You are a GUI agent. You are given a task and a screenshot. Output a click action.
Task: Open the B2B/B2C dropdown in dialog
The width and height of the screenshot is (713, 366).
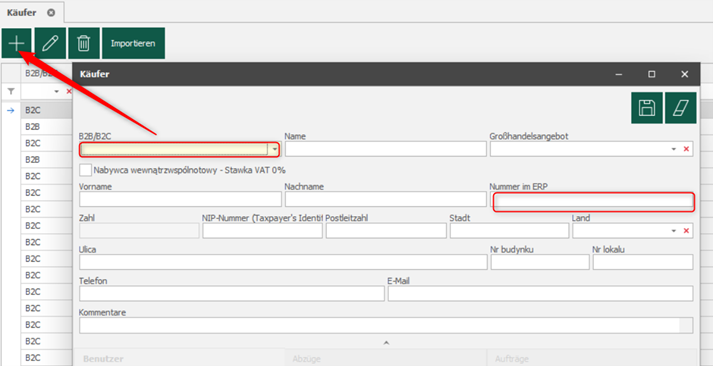tap(275, 149)
